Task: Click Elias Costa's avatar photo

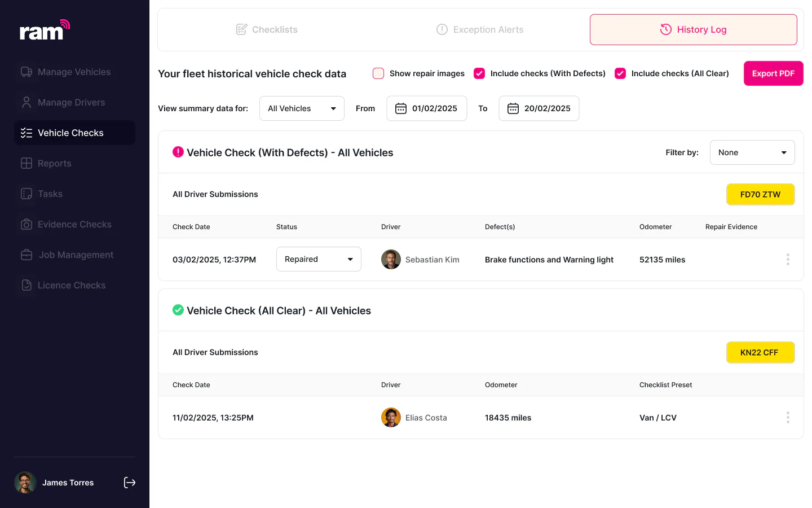Action: tap(391, 418)
